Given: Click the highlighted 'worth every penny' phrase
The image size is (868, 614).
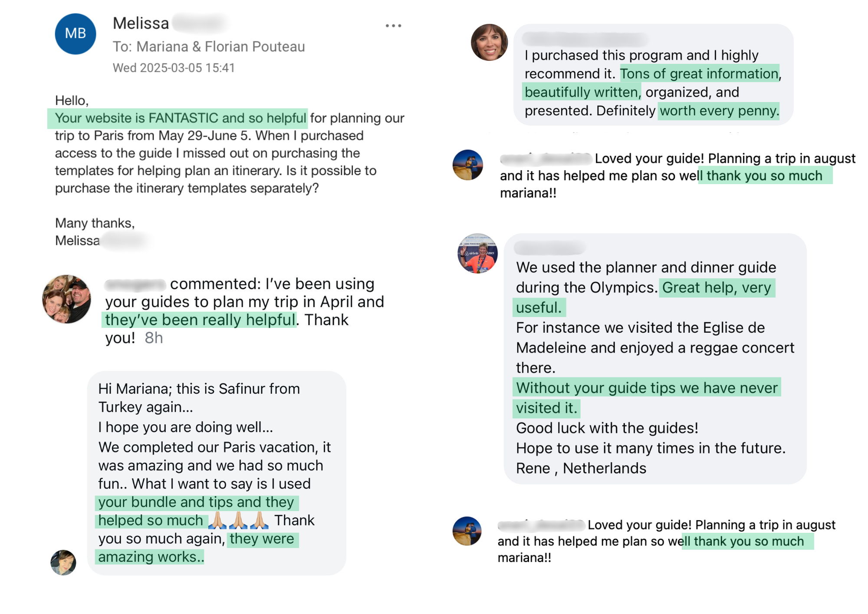Looking at the screenshot, I should tap(719, 111).
